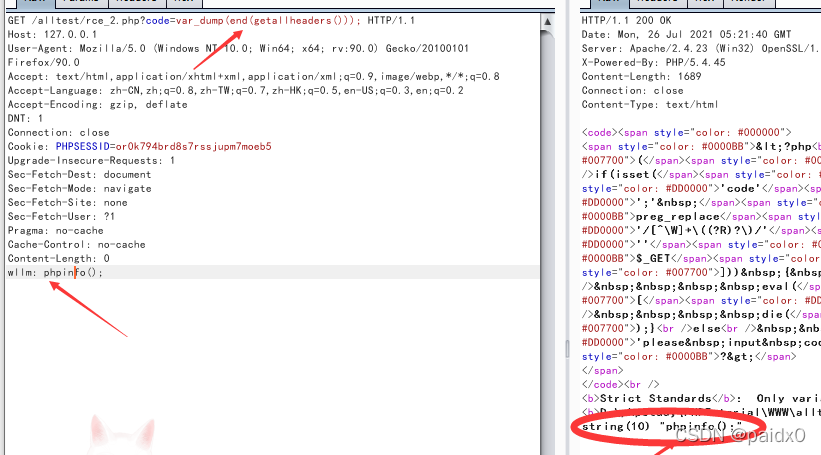821x455 pixels.
Task: Click the GET /alltest/rce_2.php request line
Action: pyautogui.click(x=211, y=20)
